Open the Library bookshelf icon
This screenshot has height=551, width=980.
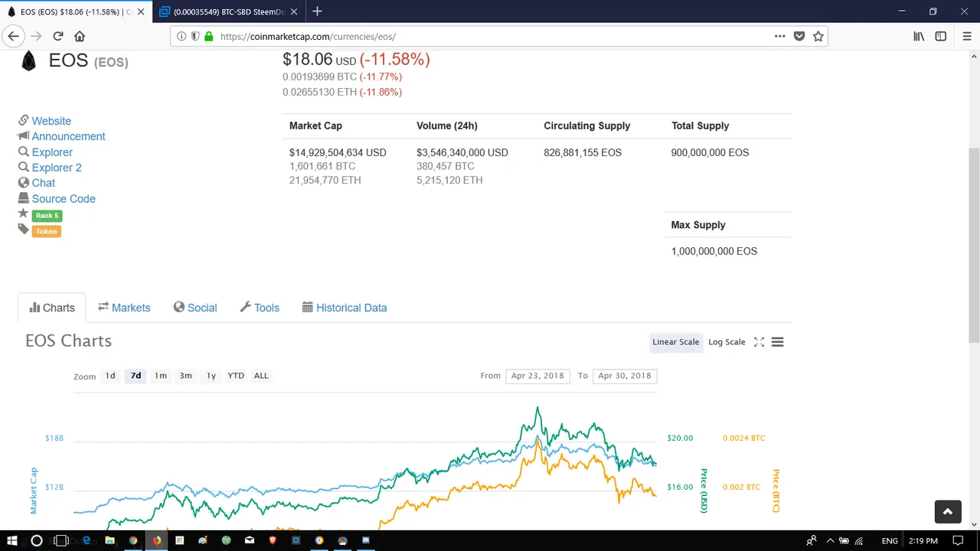pyautogui.click(x=919, y=36)
